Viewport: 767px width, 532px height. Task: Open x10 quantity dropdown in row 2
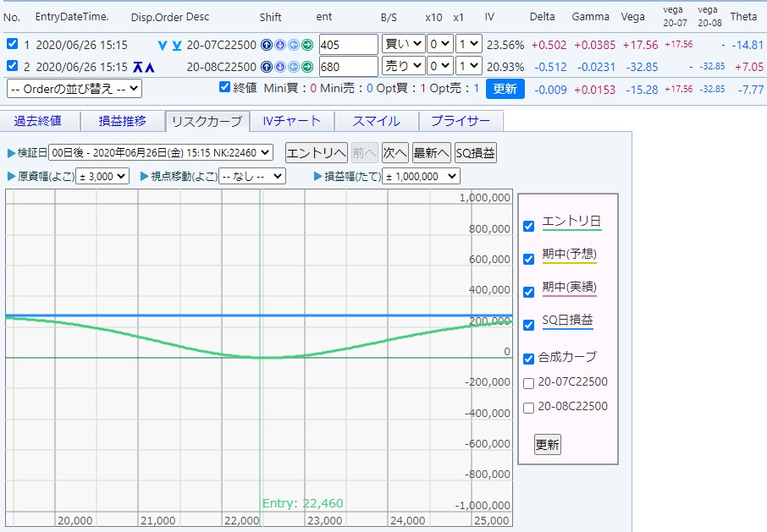point(439,66)
